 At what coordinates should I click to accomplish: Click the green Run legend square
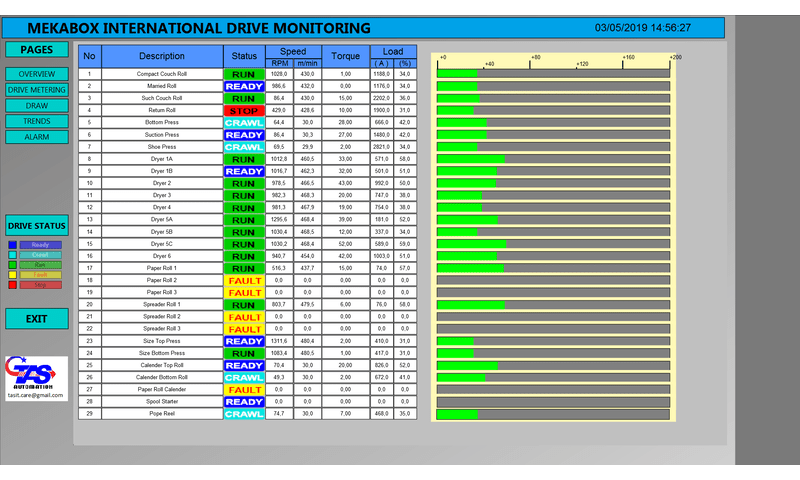pyautogui.click(x=12, y=265)
